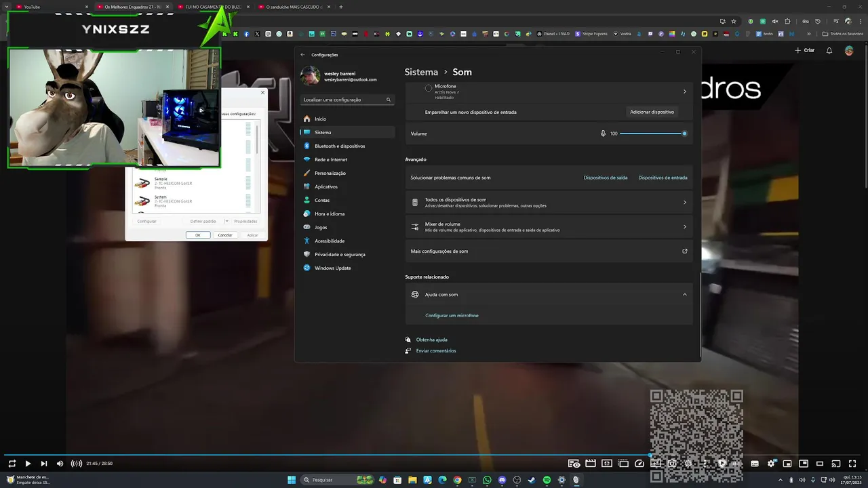Click the Sistema breadcrumb in header
Viewport: 868px width, 488px height.
(x=421, y=72)
